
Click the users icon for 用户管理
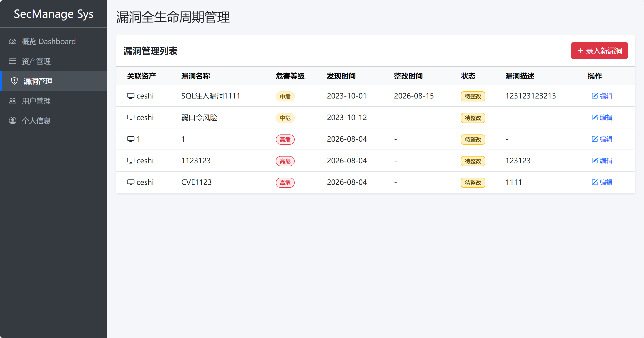click(13, 101)
